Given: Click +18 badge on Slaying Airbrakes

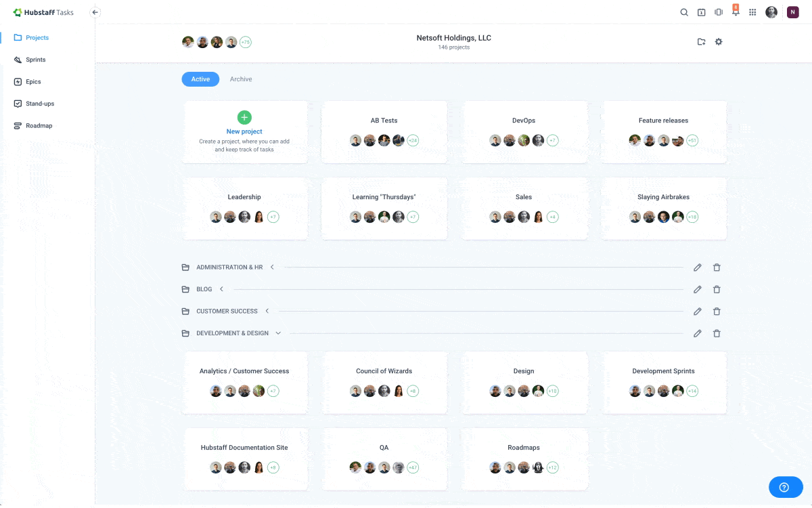Looking at the screenshot, I should pos(692,217).
